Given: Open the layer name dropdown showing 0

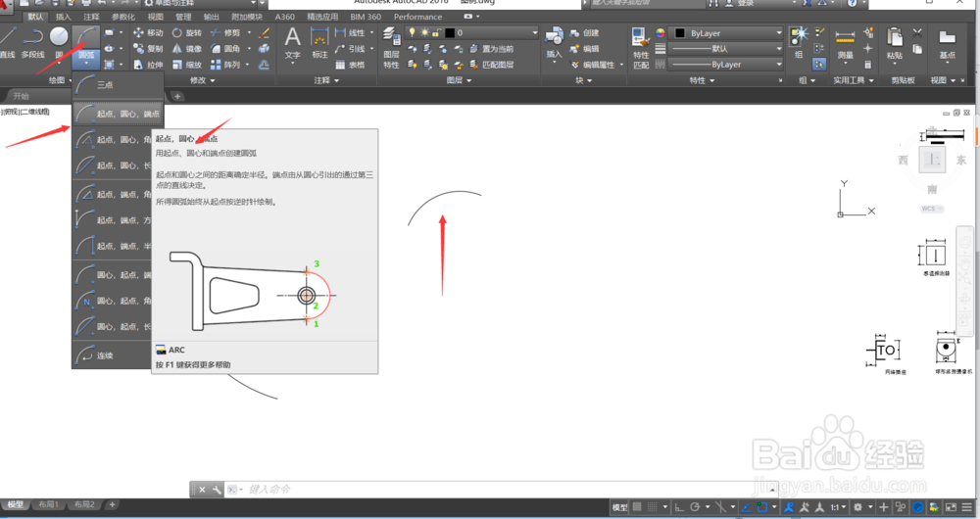Looking at the screenshot, I should click(472, 32).
